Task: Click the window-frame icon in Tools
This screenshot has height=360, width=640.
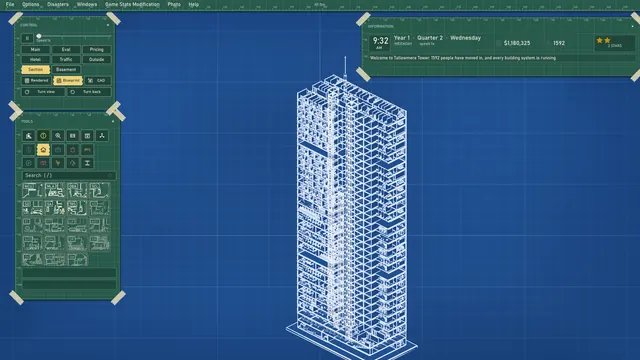Action: coord(87,136)
